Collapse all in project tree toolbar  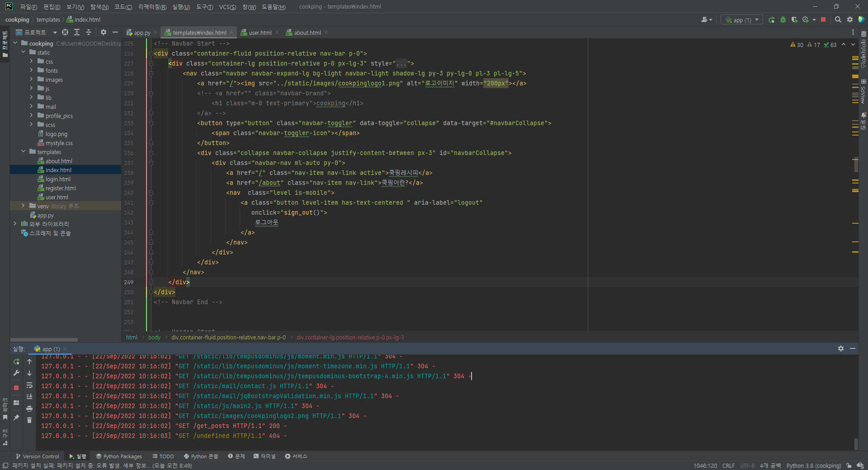(89, 32)
